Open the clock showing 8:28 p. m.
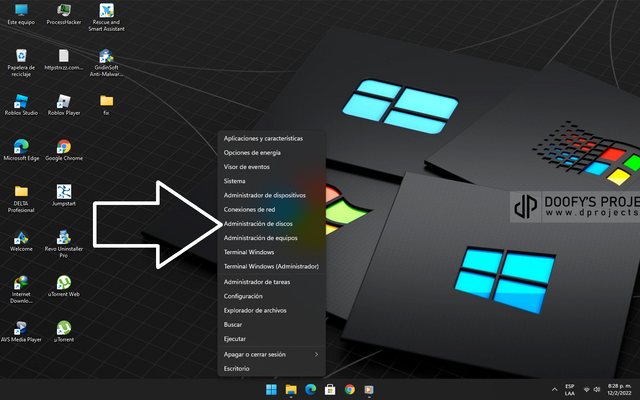Screen dimensions: 640x400 620,389
